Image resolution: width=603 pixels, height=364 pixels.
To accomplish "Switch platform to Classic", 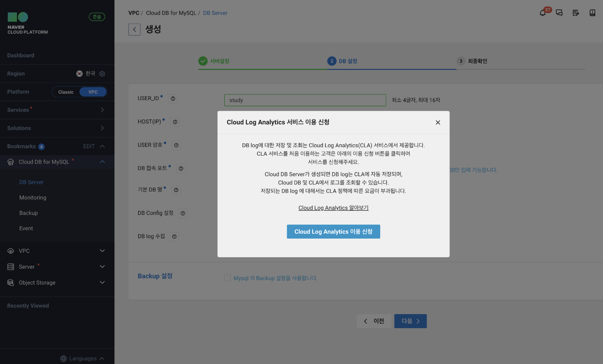I will 66,92.
